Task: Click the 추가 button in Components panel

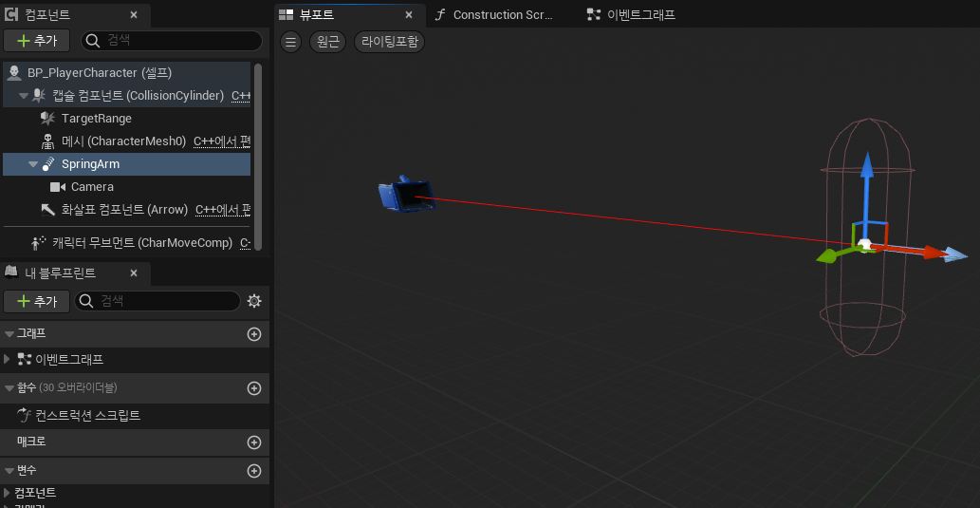Action: tap(37, 41)
